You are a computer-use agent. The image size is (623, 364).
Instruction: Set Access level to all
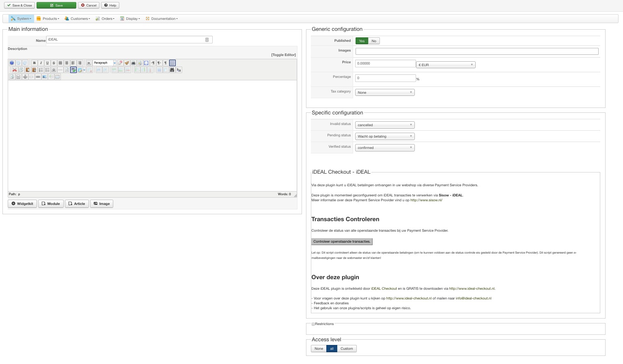pos(332,349)
